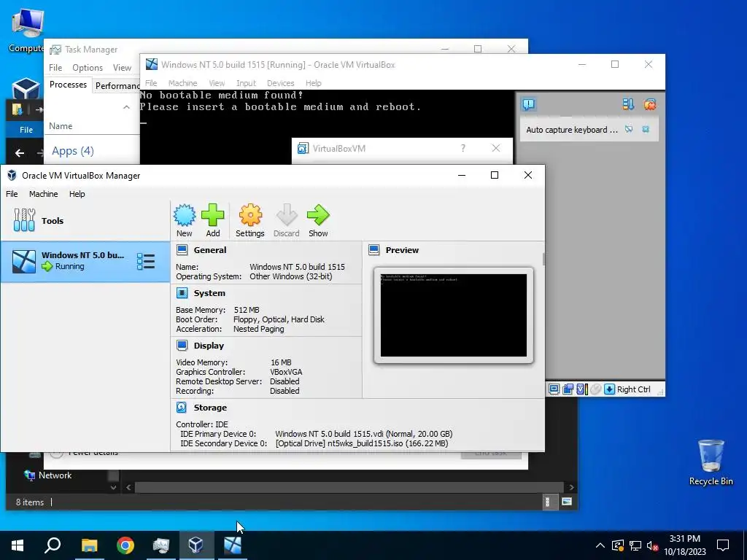747x560 pixels.
Task: Click the sort notifications icon in VM window
Action: 628,104
